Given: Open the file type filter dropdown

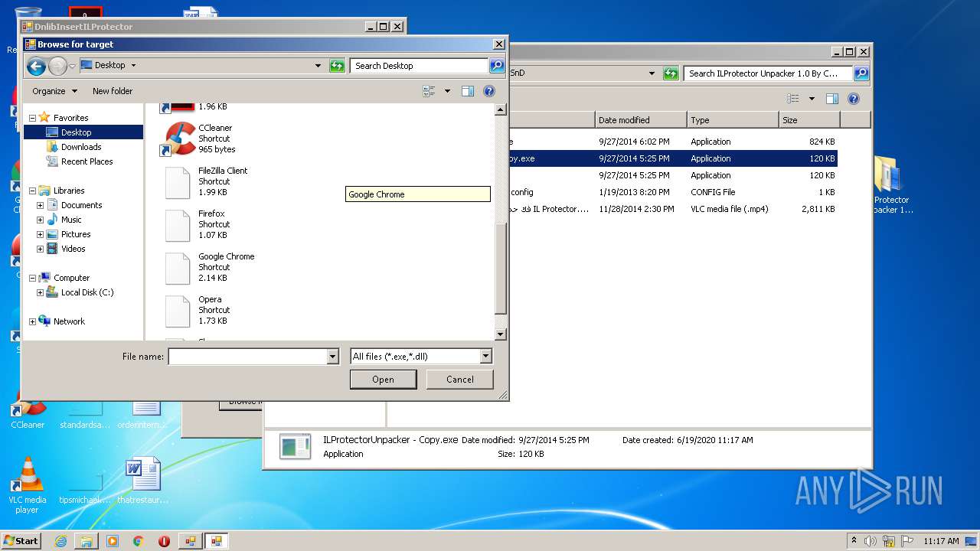Looking at the screenshot, I should click(x=485, y=357).
